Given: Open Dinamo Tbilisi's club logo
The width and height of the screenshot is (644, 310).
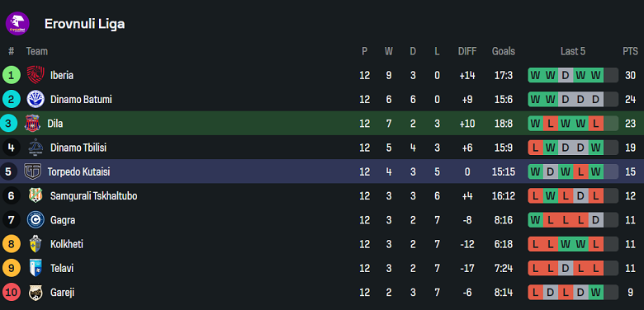Looking at the screenshot, I should [x=36, y=148].
